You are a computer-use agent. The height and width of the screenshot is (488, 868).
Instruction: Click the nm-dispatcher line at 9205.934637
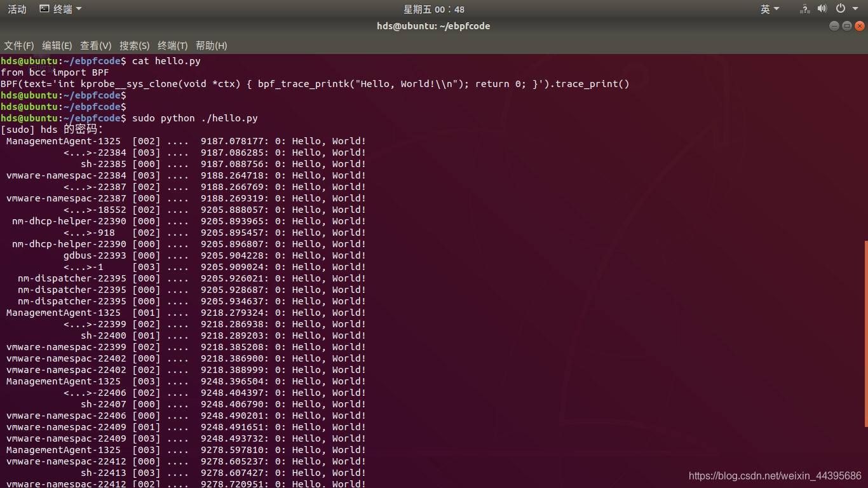point(191,301)
